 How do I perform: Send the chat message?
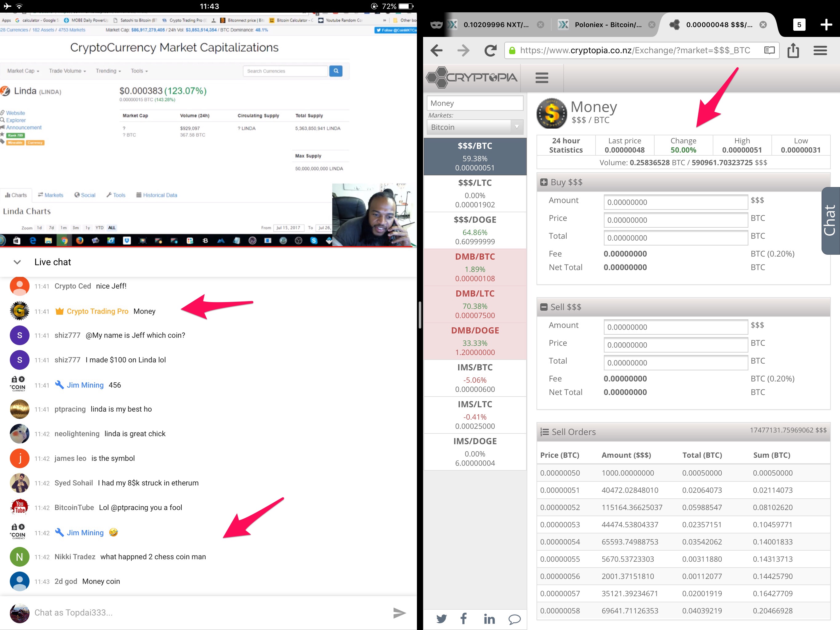[x=399, y=612]
